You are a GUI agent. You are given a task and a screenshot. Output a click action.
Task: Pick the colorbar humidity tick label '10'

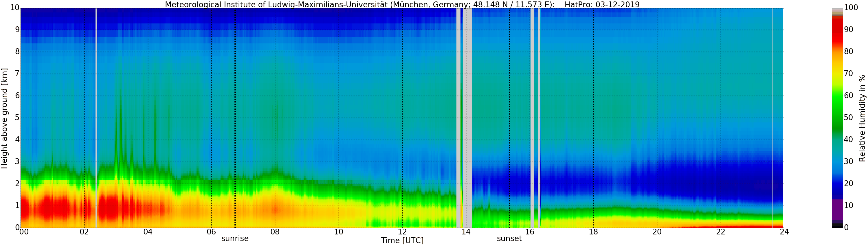tap(848, 205)
